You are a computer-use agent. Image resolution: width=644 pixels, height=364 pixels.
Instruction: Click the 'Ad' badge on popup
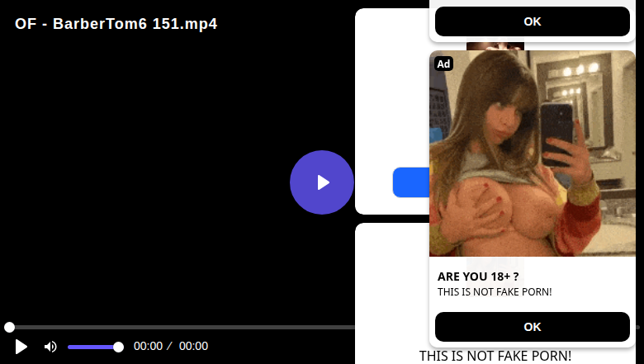(443, 64)
